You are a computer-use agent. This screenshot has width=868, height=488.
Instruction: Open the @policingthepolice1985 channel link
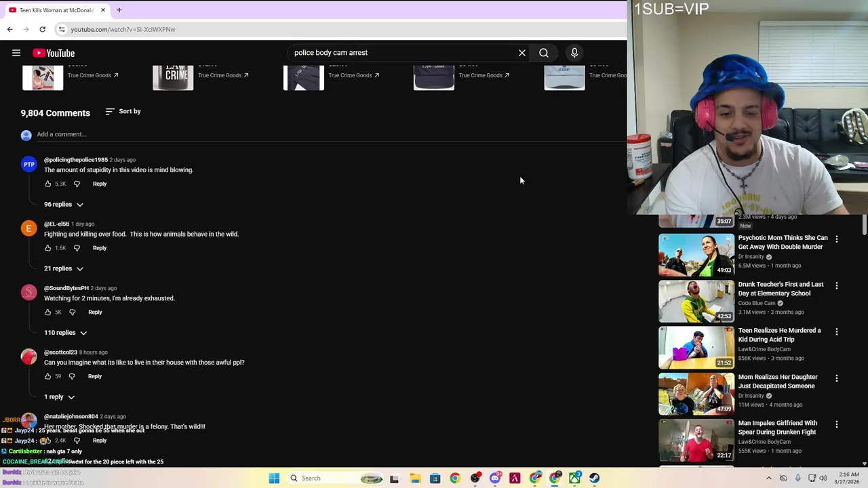tap(76, 160)
